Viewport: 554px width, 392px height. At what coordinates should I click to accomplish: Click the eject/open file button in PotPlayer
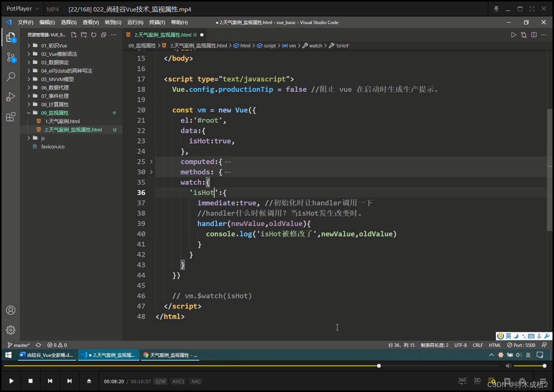89,381
